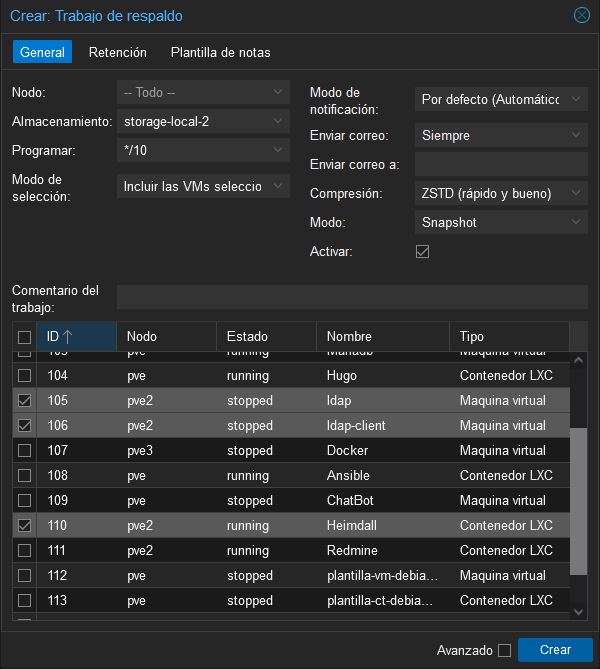The height and width of the screenshot is (669, 600).
Task: Uncheck the box for VM 110 Heimdall
Action: click(24, 525)
